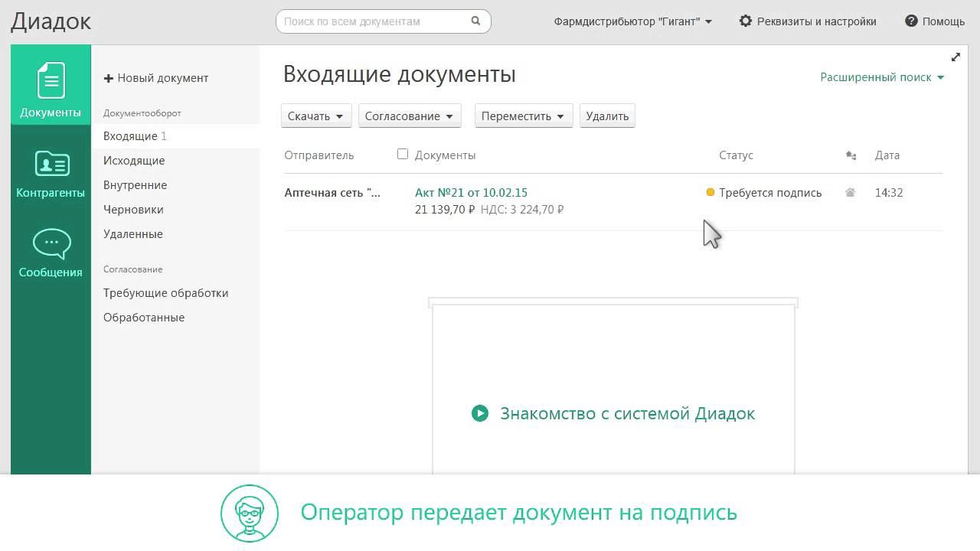
Task: Open Обработанные list
Action: [144, 318]
